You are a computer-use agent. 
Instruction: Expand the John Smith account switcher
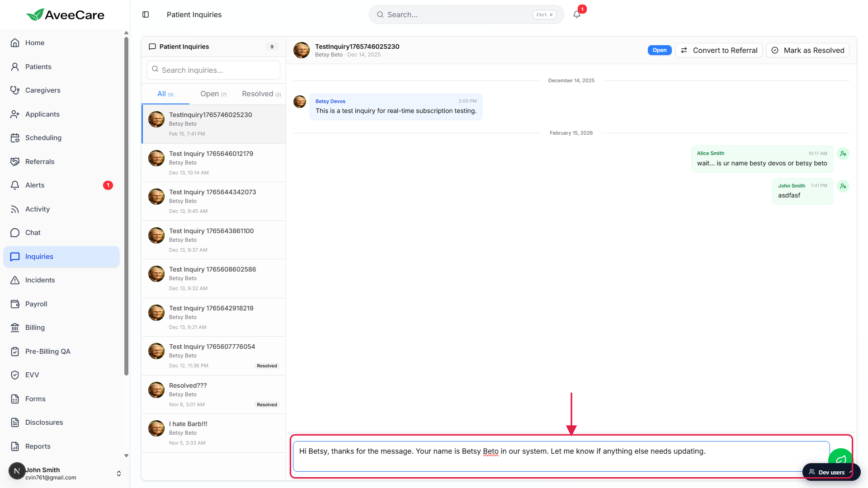(119, 474)
